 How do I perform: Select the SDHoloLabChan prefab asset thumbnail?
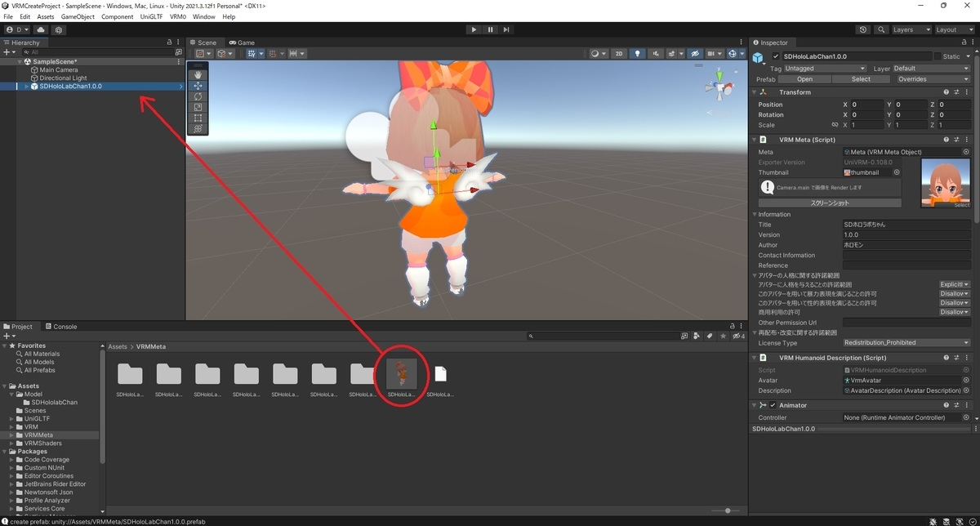pyautogui.click(x=401, y=374)
